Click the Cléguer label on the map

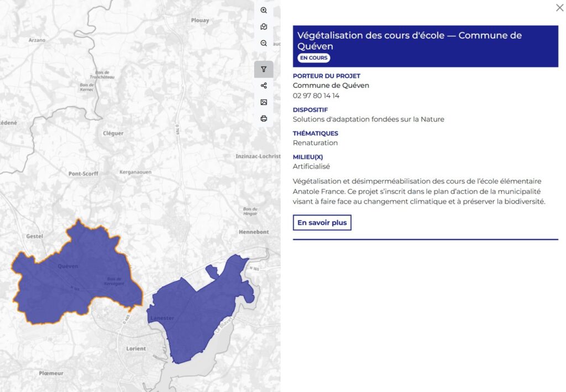[x=113, y=133]
